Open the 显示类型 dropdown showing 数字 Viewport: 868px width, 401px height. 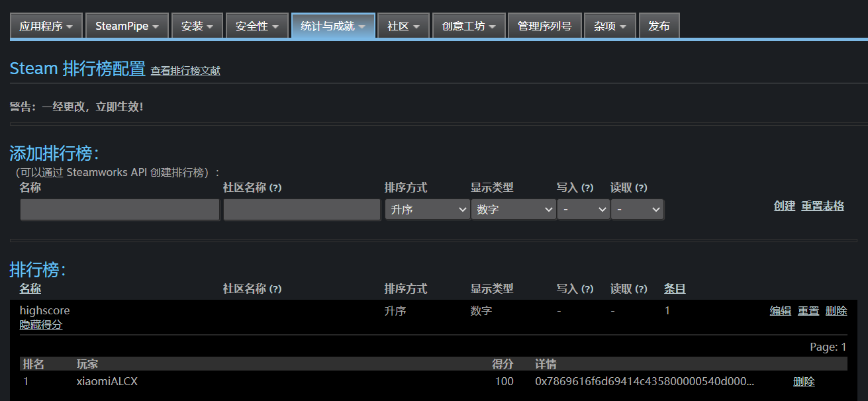tap(514, 209)
